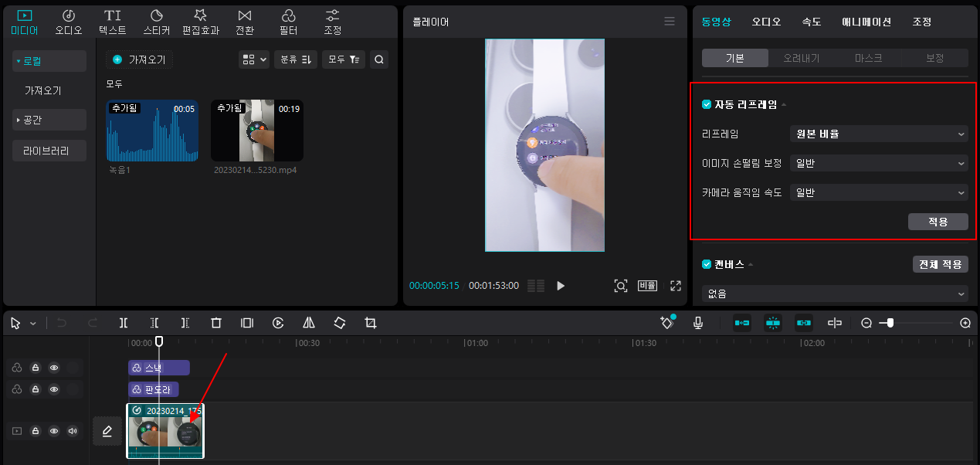This screenshot has height=465, width=980.
Task: Click the timeline zoom-out minus icon
Action: (x=866, y=323)
